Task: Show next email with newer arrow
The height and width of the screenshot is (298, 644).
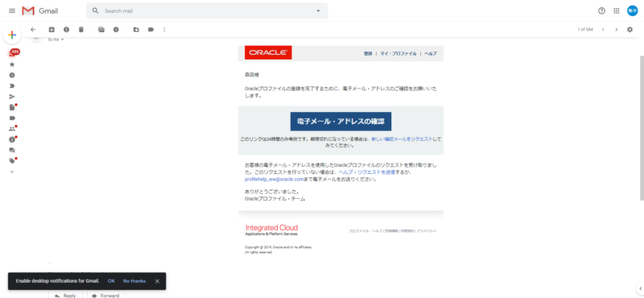Action: 603,30
